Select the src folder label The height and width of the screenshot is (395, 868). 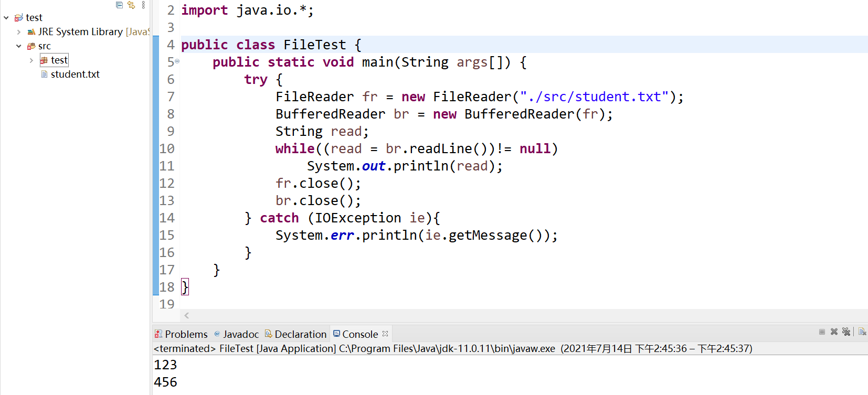[x=45, y=46]
